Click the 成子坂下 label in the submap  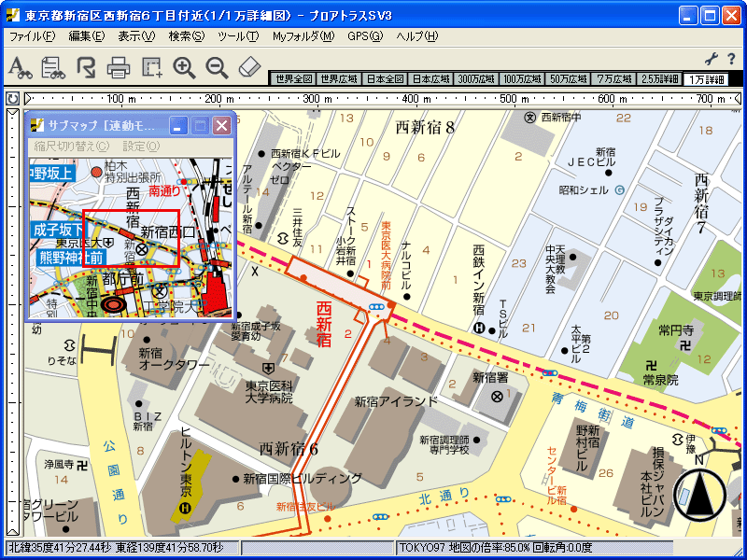point(57,230)
